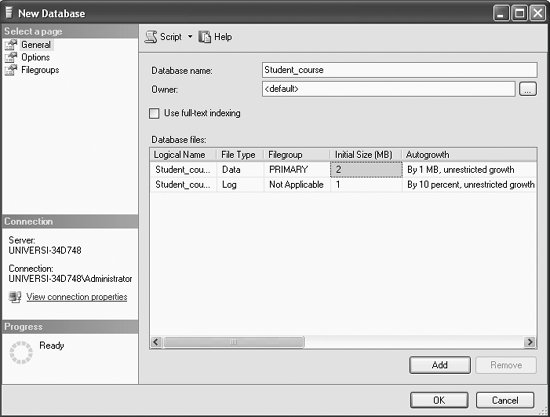Click the horizontal scrollbar thumb
This screenshot has width=550, height=417.
[x=234, y=342]
